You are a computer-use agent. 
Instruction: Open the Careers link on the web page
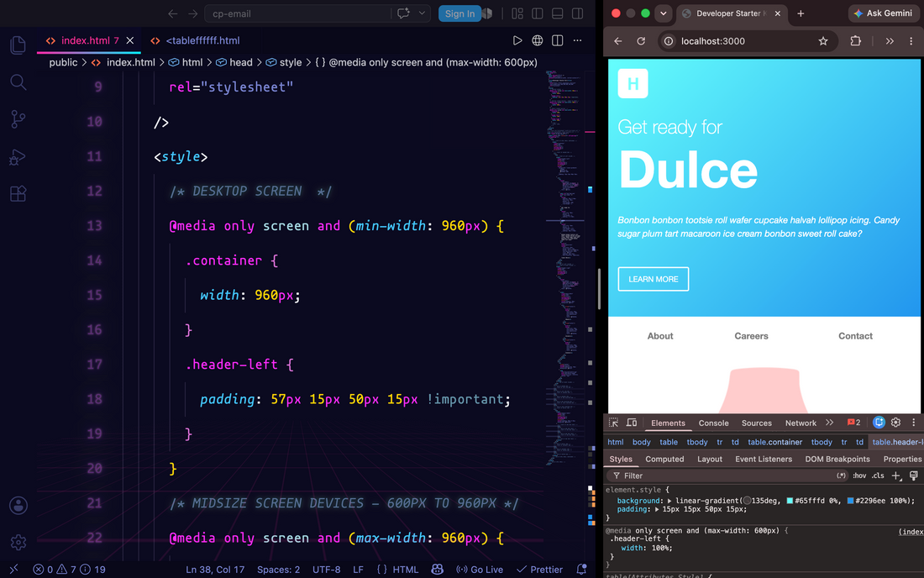(x=751, y=336)
